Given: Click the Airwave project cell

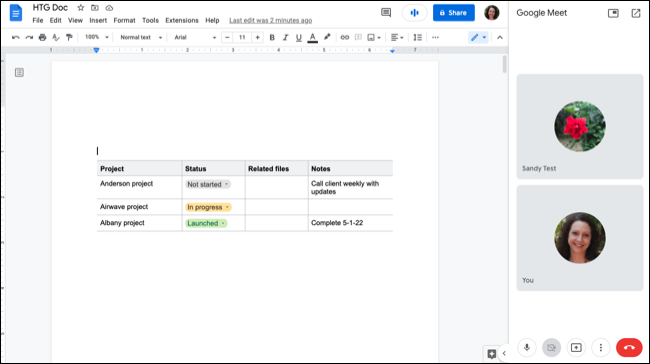Looking at the screenshot, I should point(139,207).
